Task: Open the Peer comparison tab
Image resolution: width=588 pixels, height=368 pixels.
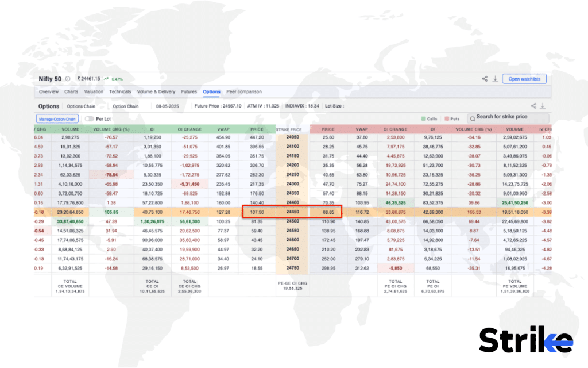Action: tap(244, 91)
